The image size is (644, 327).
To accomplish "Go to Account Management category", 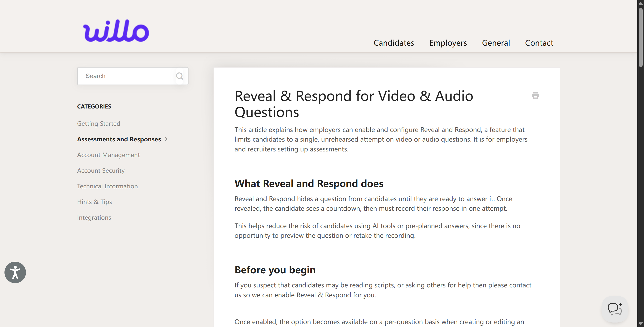I will (108, 155).
